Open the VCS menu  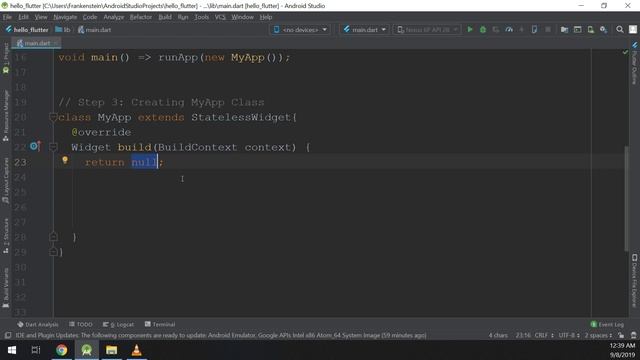tap(220, 17)
